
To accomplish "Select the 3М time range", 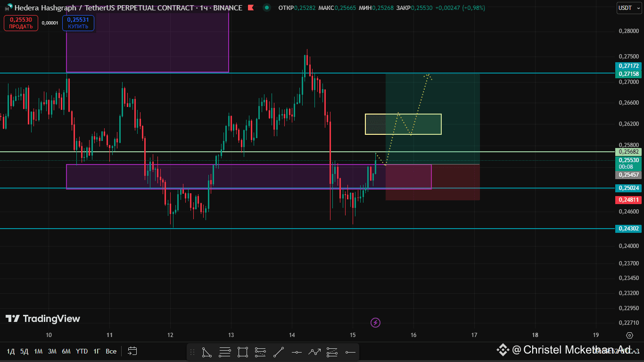I will click(x=52, y=351).
